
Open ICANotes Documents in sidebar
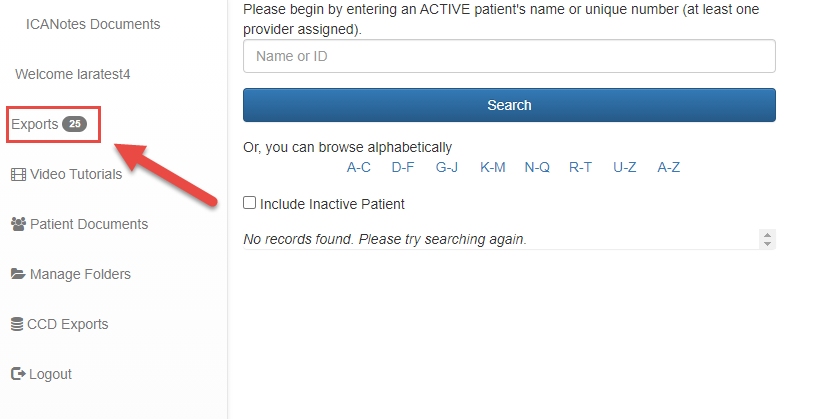click(92, 24)
